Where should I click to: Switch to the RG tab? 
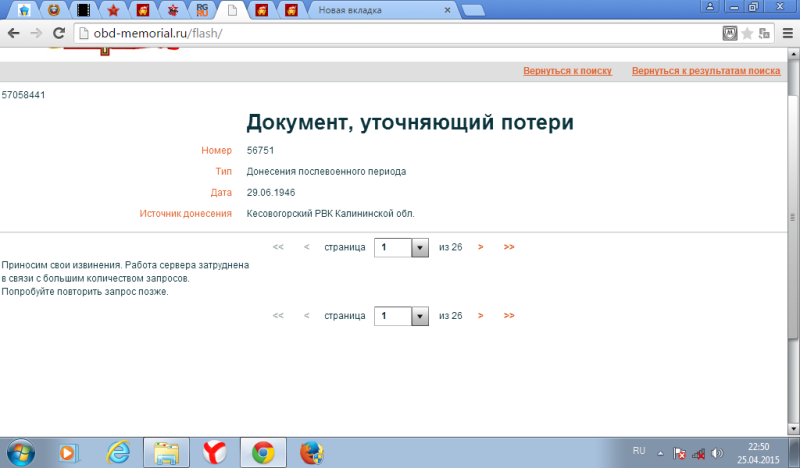tap(203, 10)
